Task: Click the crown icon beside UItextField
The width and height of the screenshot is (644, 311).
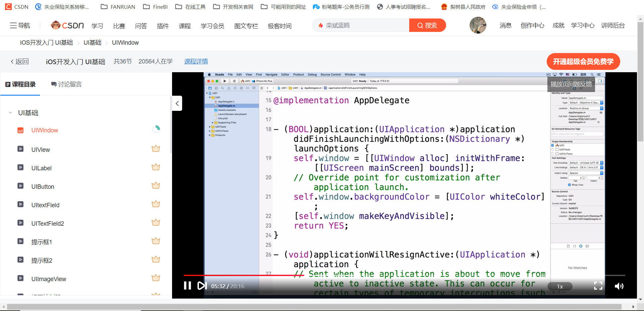Action: coord(156,204)
